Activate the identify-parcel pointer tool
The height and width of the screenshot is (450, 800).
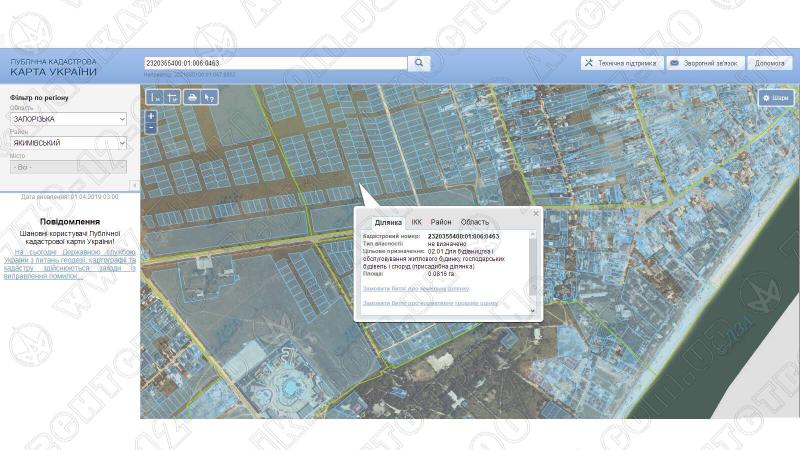(210, 97)
